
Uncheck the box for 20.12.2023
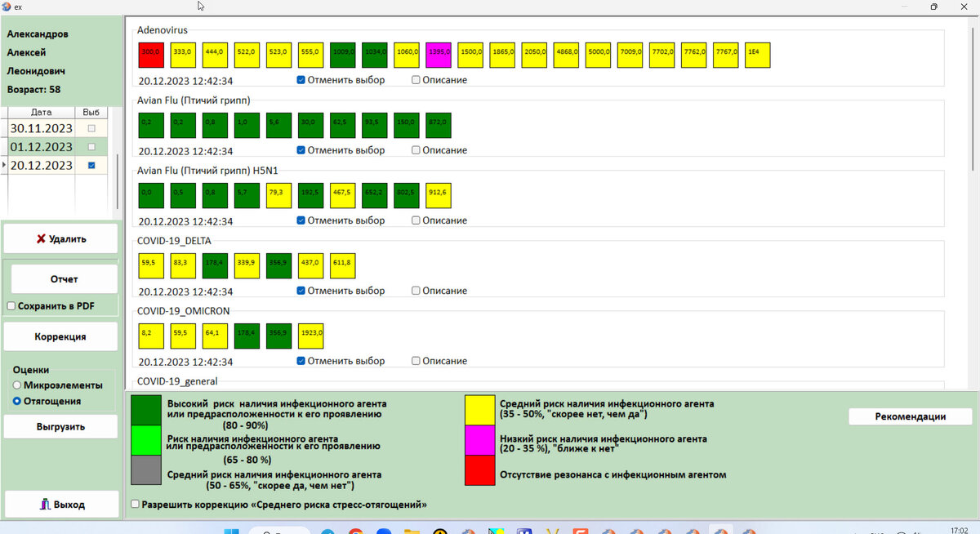pos(91,166)
